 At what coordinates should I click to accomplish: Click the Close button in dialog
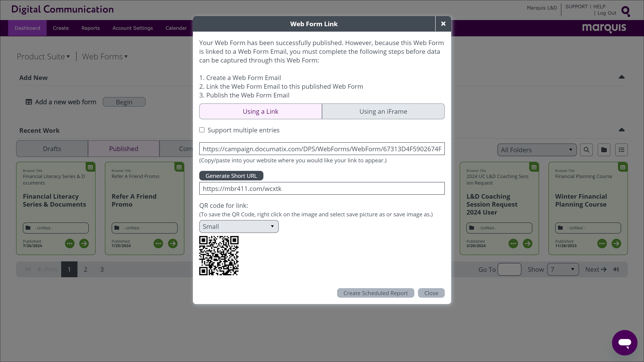pyautogui.click(x=431, y=293)
